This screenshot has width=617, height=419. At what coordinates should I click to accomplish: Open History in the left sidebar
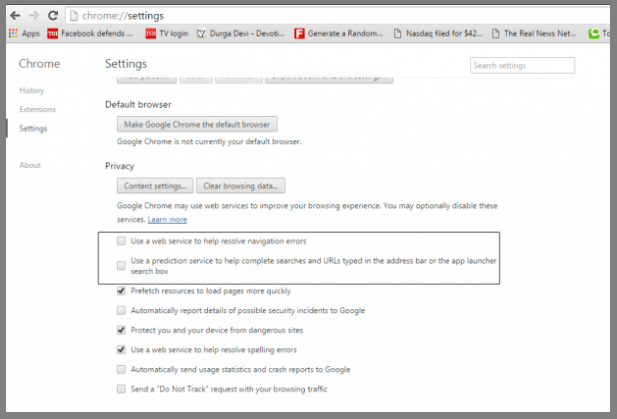(31, 91)
